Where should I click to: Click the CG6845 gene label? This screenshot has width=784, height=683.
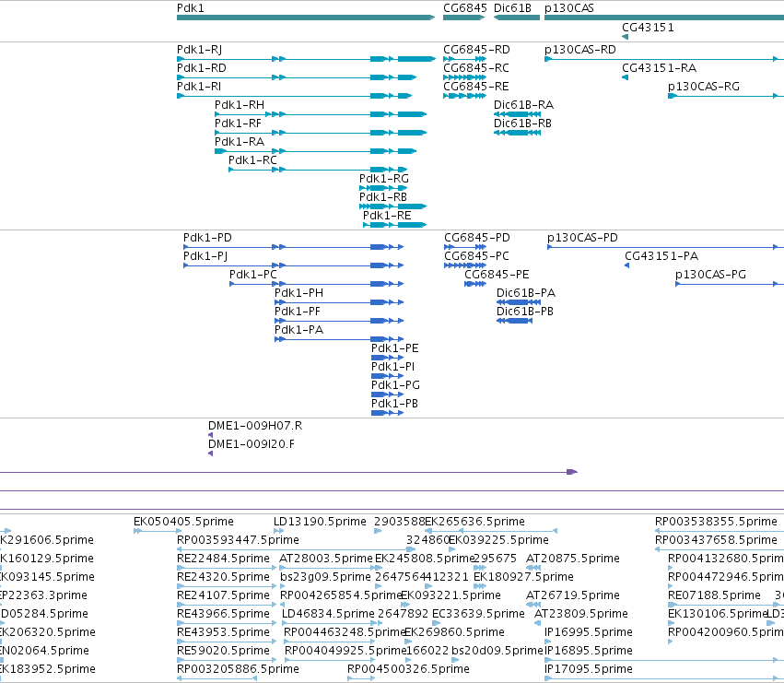(x=465, y=8)
